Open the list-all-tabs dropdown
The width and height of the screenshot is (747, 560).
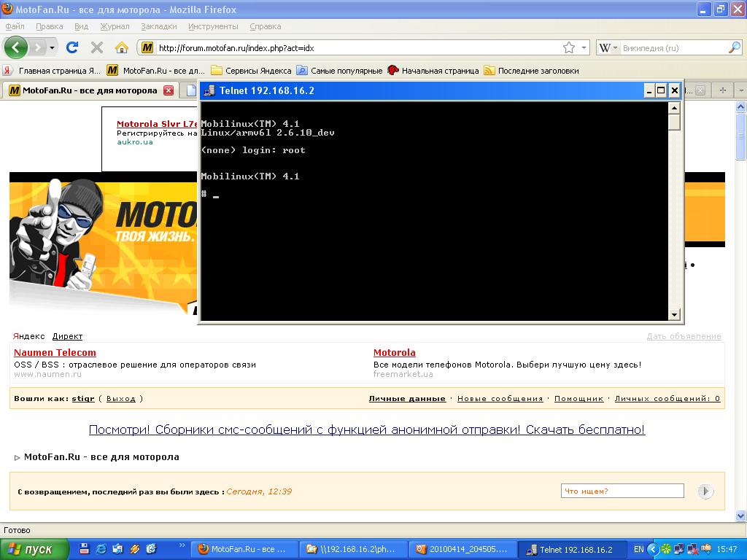(741, 90)
